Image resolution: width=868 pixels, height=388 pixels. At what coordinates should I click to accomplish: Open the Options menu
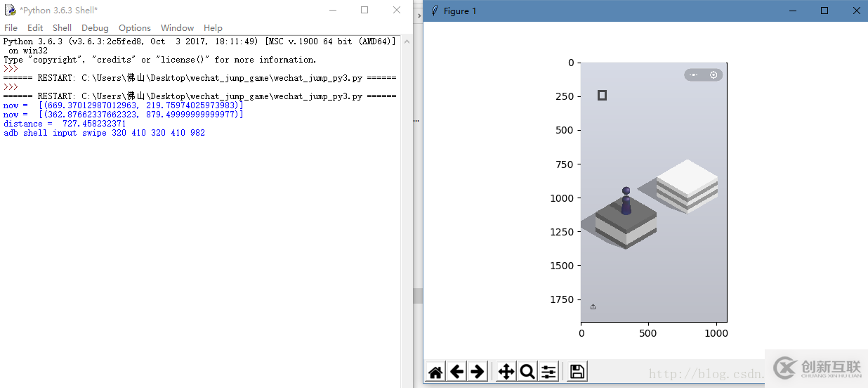(134, 28)
